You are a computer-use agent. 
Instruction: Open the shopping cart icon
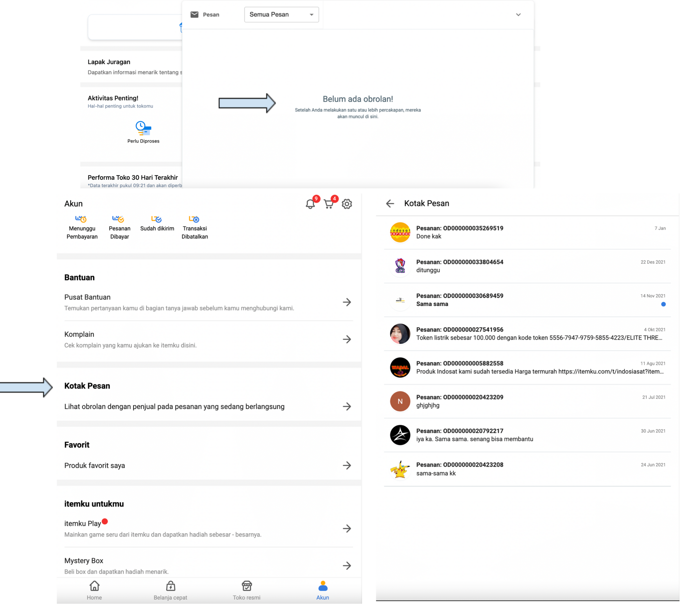(x=328, y=204)
